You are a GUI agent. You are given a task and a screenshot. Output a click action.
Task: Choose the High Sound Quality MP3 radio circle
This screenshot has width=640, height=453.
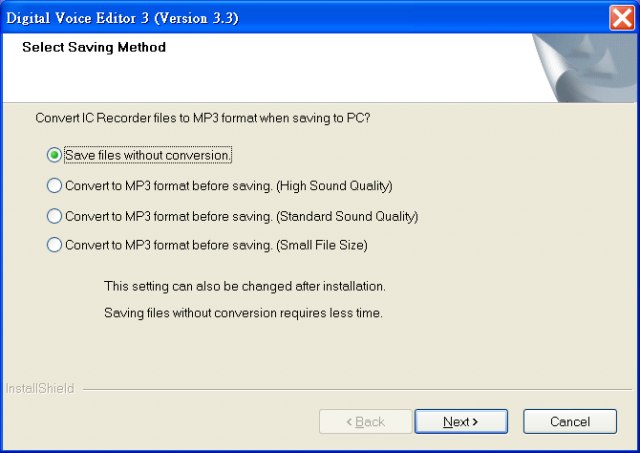(x=54, y=186)
